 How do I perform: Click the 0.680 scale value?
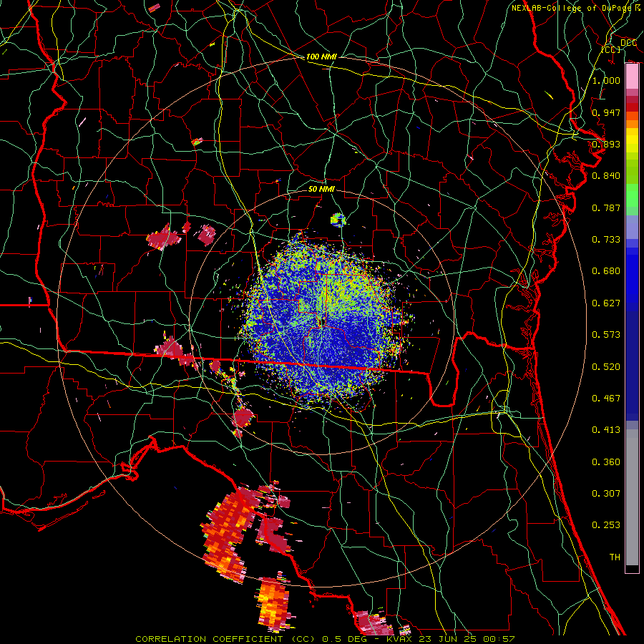(606, 271)
